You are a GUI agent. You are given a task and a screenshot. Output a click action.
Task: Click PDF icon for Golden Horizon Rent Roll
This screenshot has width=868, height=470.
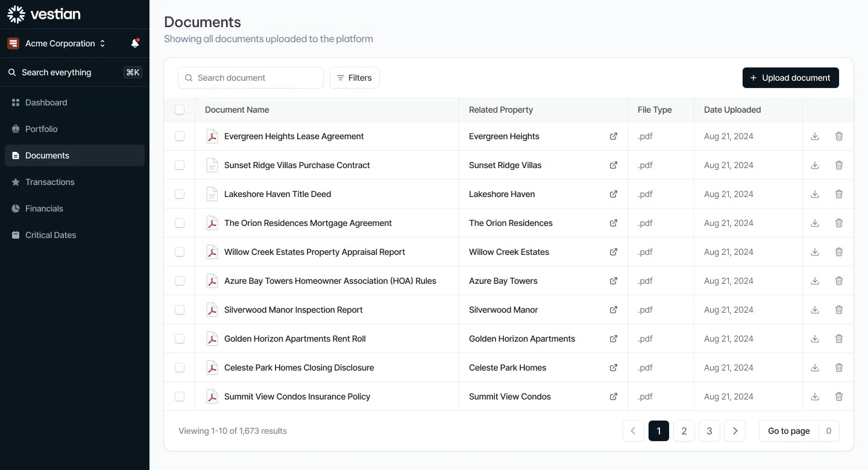[x=212, y=339]
